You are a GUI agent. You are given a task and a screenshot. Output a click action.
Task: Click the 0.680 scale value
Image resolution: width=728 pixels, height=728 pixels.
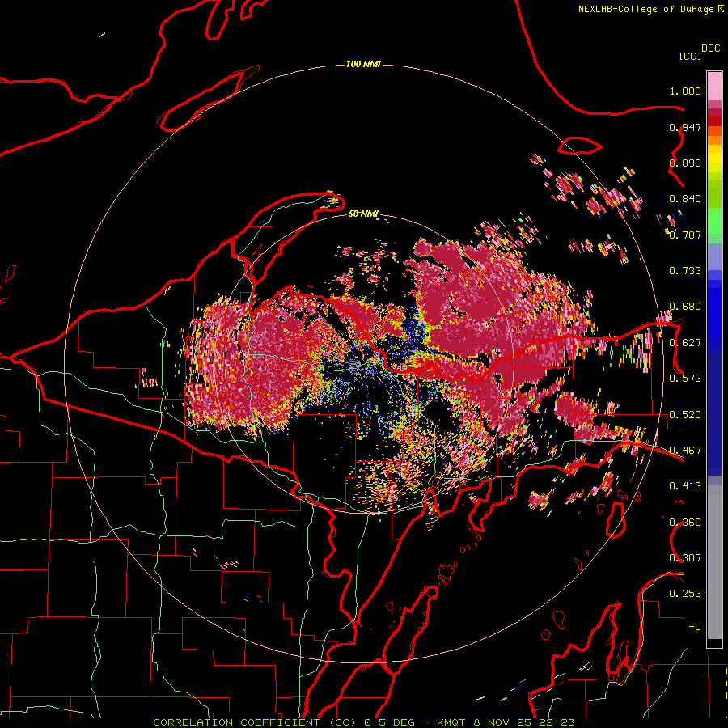pos(685,307)
